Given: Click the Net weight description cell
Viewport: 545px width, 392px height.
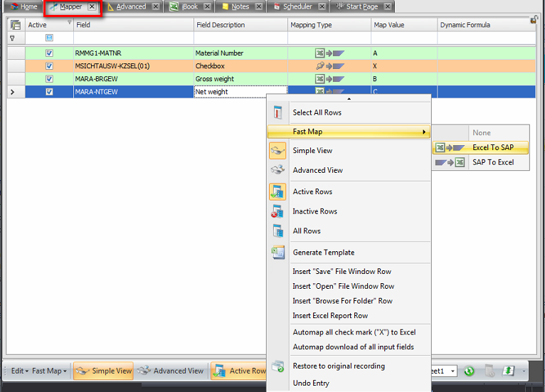Looking at the screenshot, I should [240, 92].
